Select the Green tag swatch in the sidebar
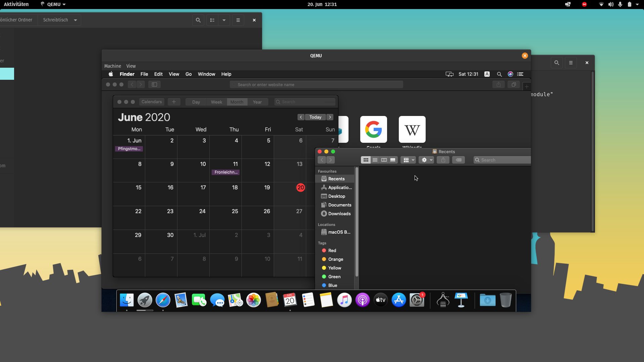644x362 pixels. point(324,277)
